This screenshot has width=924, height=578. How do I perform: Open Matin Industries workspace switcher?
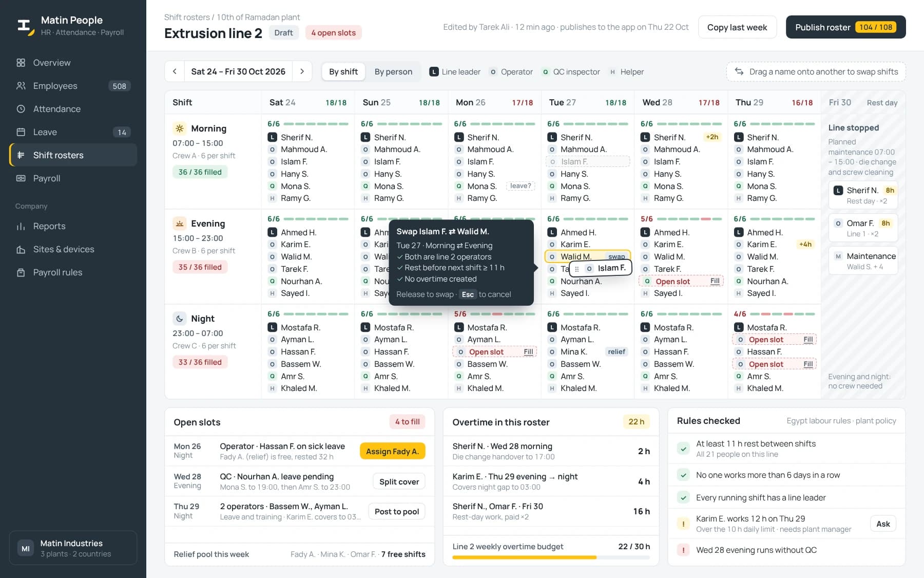(73, 548)
